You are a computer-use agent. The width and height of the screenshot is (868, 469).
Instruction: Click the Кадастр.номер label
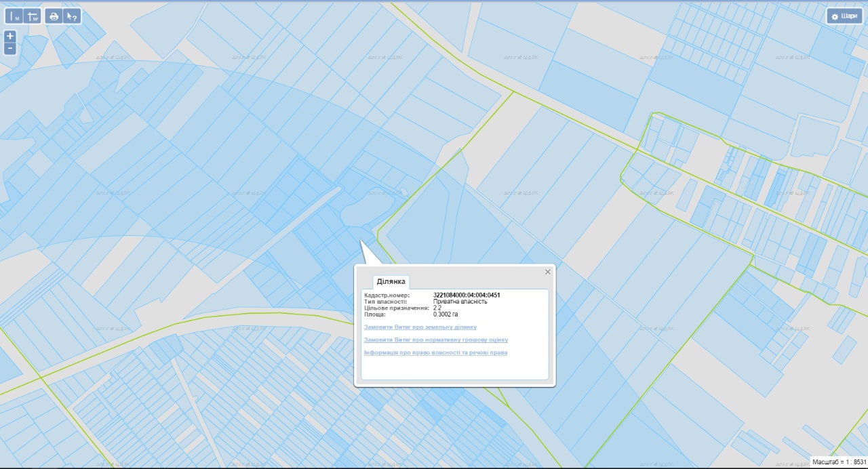(387, 295)
